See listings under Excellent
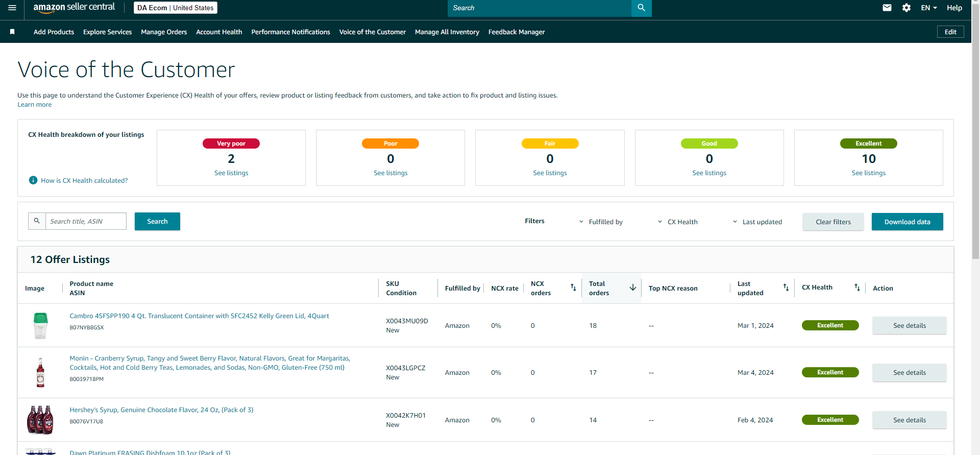Viewport: 980px width, 455px height. coord(868,173)
